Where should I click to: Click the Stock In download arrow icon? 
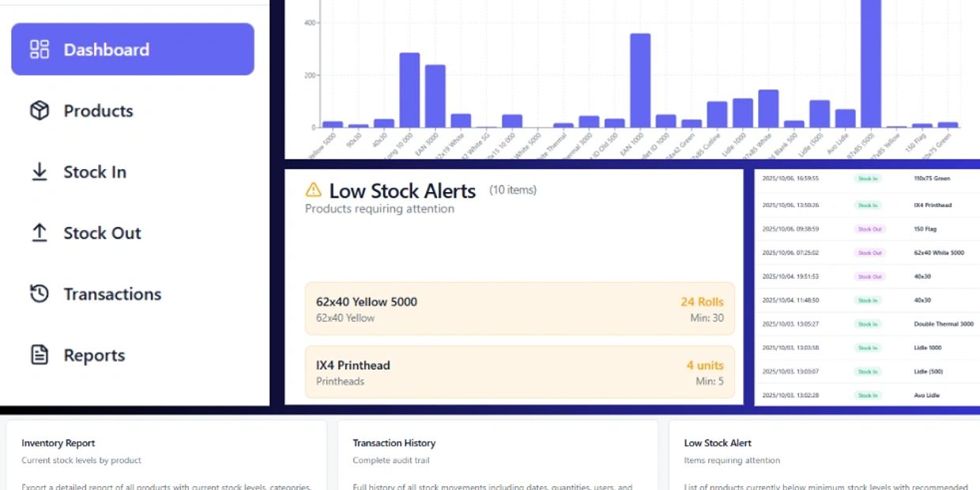coord(40,172)
